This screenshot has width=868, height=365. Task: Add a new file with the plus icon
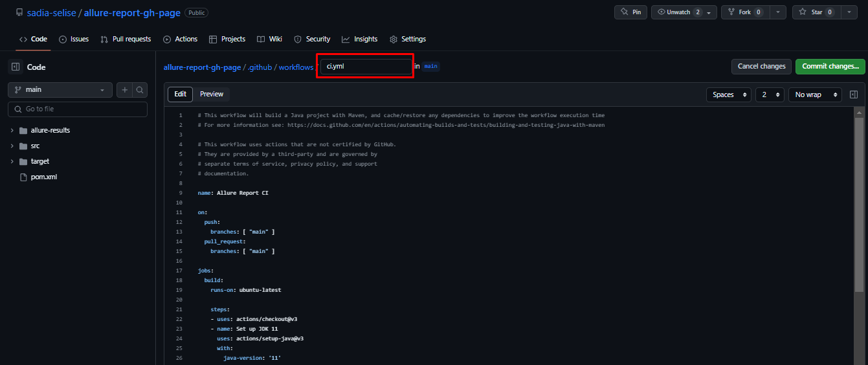click(125, 89)
